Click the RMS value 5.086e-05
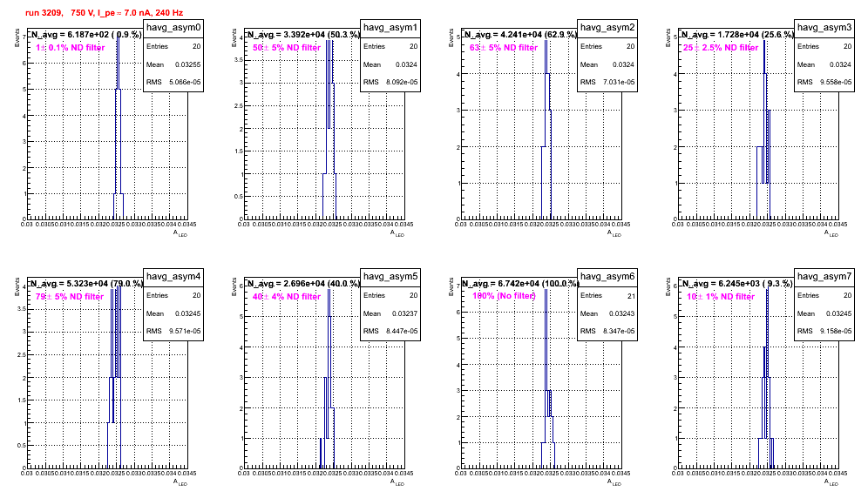This screenshot has width=868, height=498. pyautogui.click(x=185, y=83)
